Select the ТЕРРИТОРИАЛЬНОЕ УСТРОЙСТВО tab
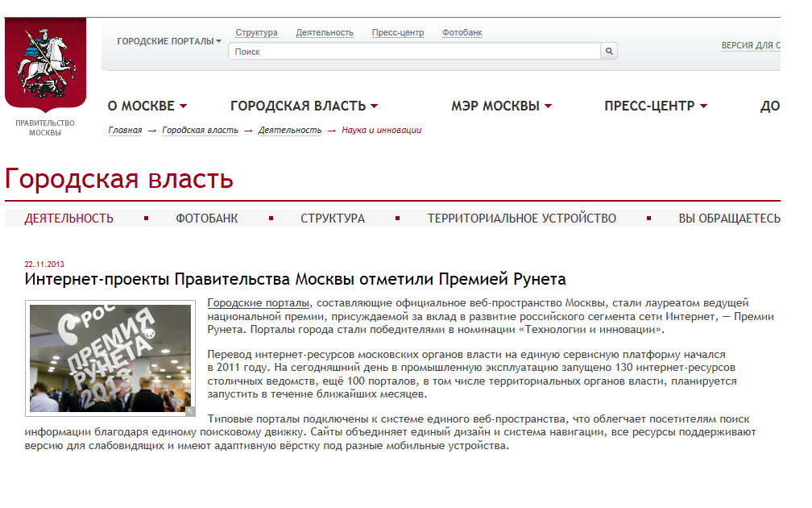 (x=521, y=219)
